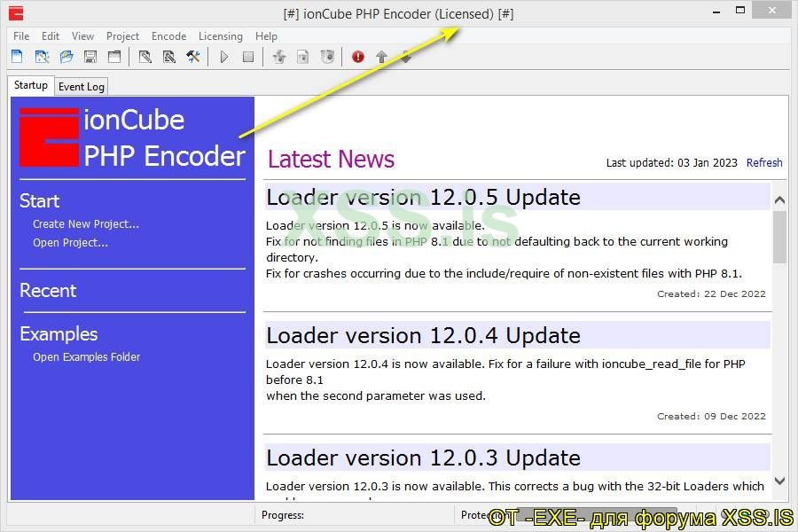Click the second document-with-pencil icon with text lines
This screenshot has height=532, width=798.
tap(169, 57)
